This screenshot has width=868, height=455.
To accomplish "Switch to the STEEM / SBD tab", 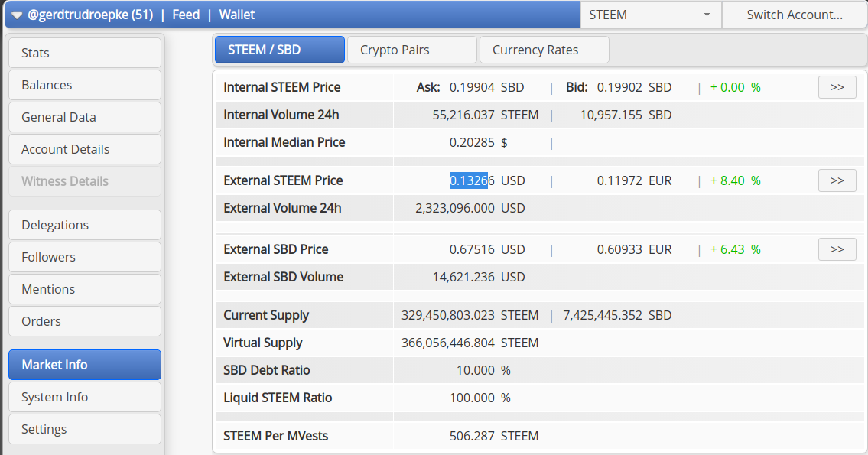I will (280, 50).
